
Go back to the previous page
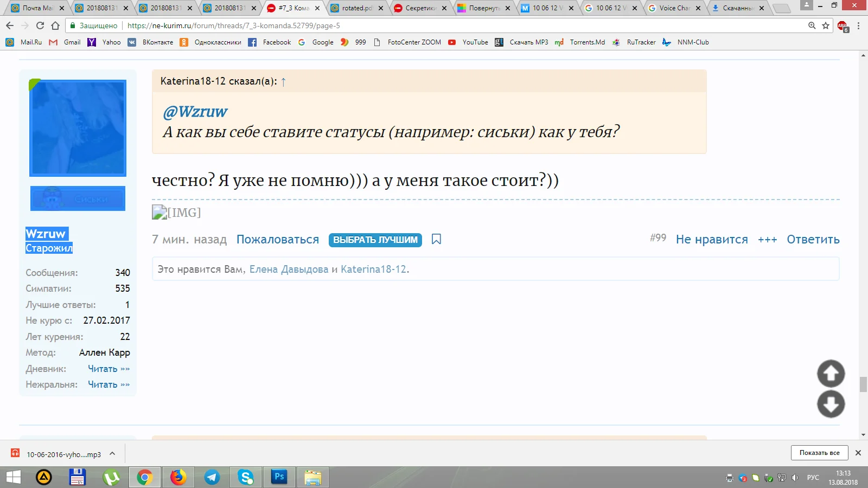pos(10,25)
